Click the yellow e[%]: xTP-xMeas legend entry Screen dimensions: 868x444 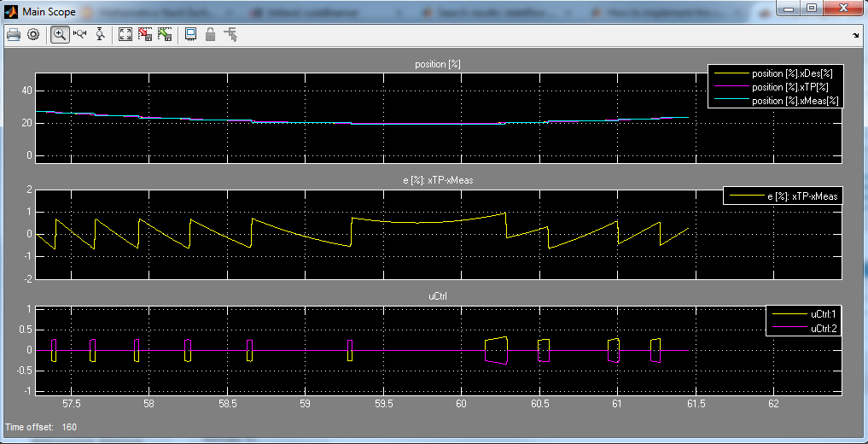pos(801,196)
